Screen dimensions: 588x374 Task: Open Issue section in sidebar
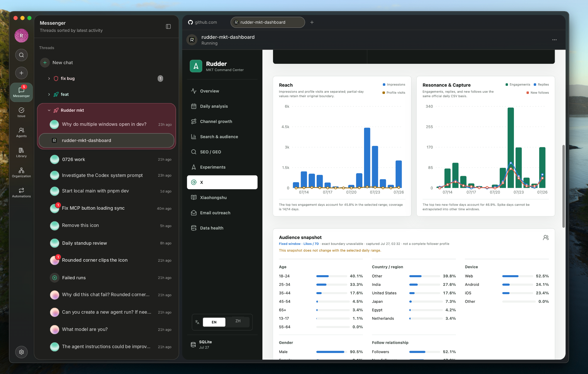(x=21, y=112)
